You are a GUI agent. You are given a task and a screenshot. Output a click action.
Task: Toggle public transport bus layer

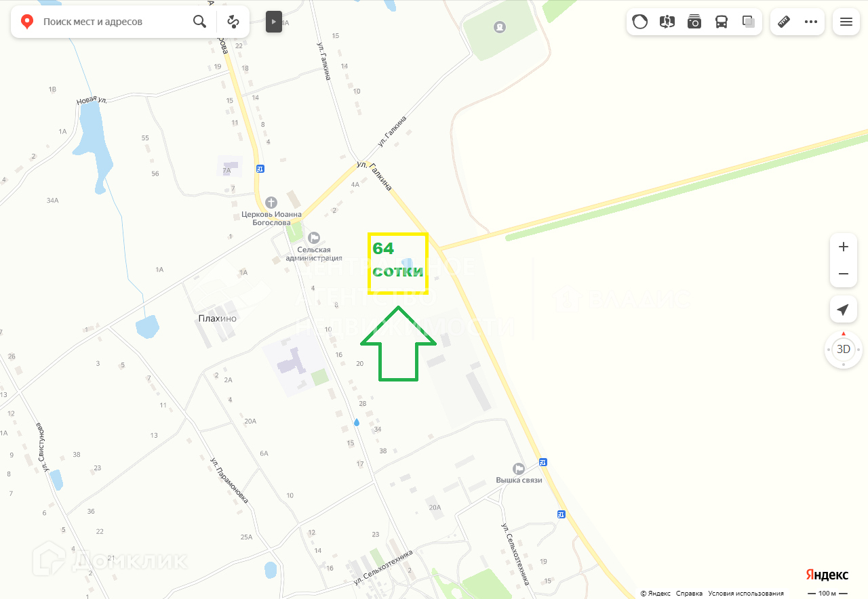722,22
